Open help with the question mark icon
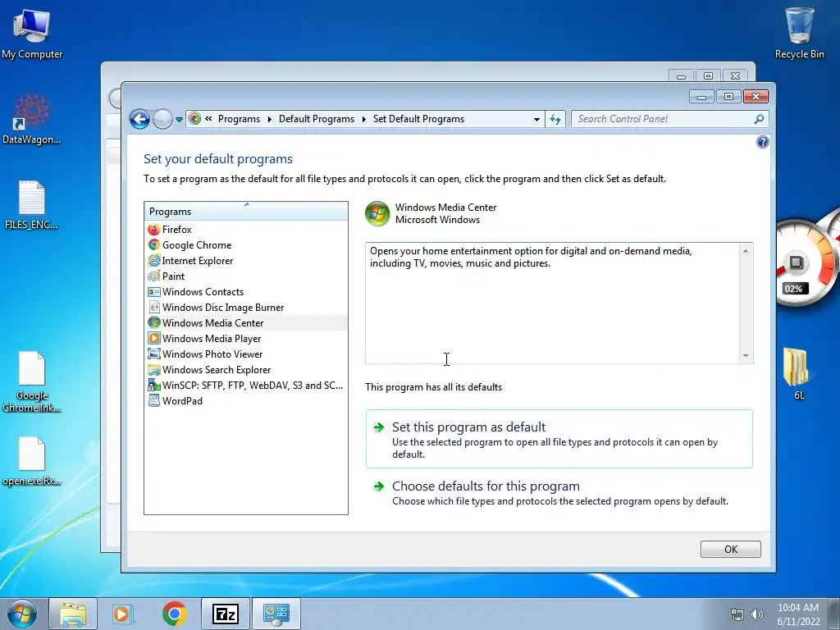 coord(762,142)
